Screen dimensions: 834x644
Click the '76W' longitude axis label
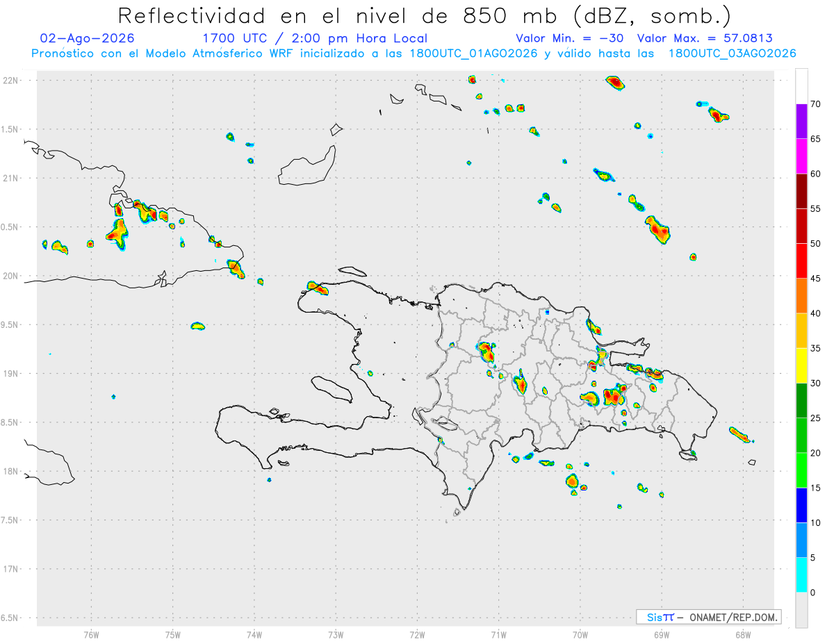[x=91, y=634]
